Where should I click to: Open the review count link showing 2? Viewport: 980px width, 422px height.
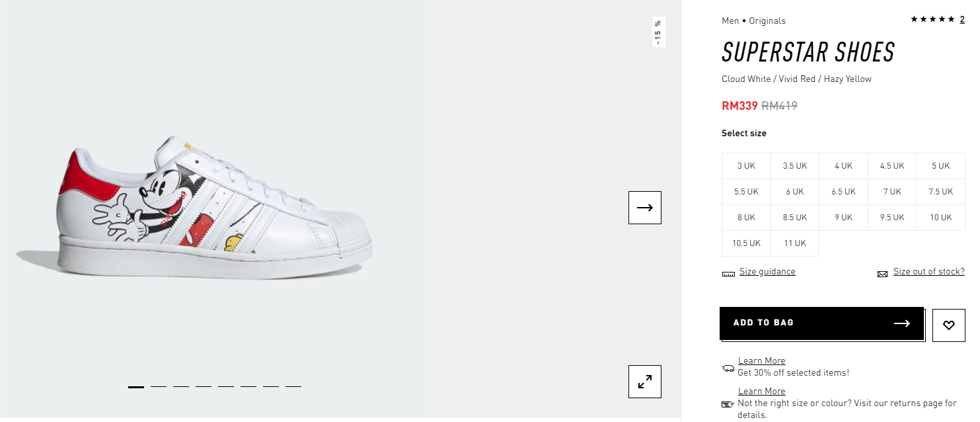click(x=962, y=20)
